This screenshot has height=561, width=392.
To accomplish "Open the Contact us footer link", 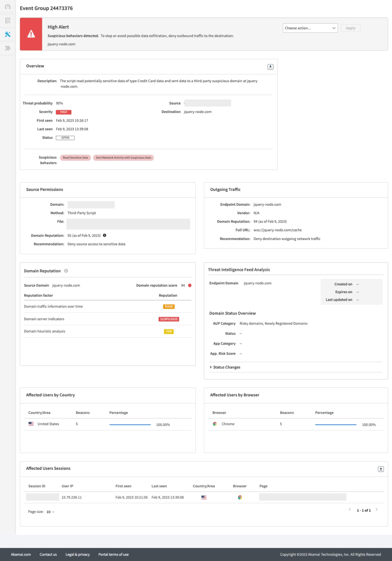I will point(48,554).
